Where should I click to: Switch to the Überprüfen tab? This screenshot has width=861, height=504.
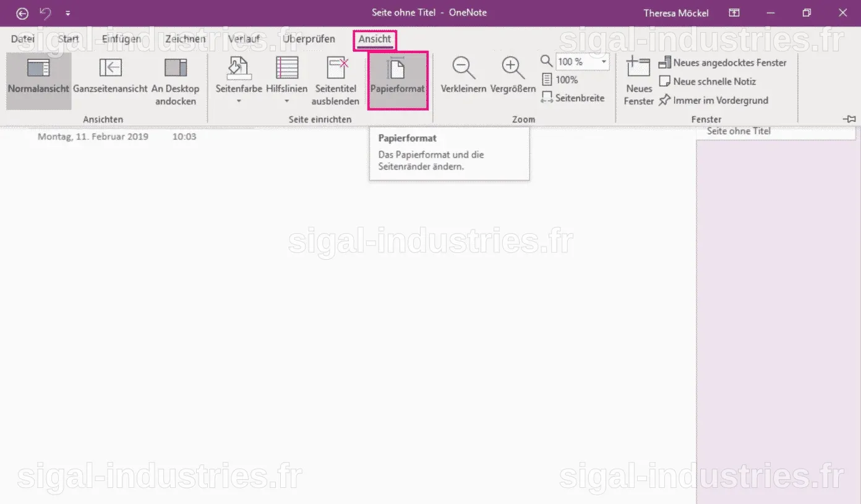309,39
